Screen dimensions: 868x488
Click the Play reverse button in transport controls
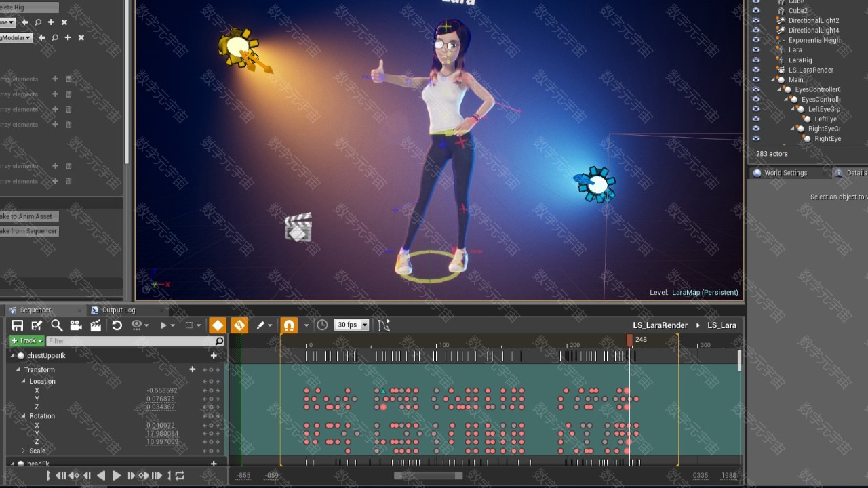pos(101,476)
